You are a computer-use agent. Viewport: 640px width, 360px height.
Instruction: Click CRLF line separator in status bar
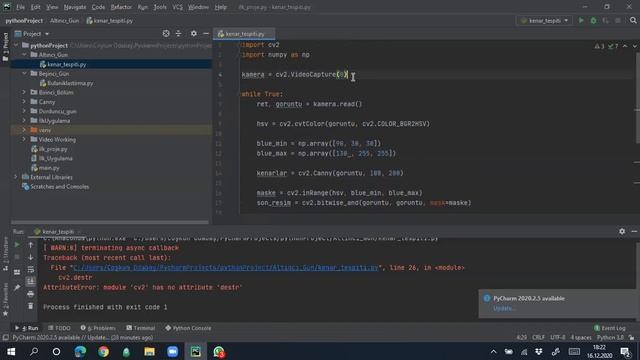coord(538,338)
